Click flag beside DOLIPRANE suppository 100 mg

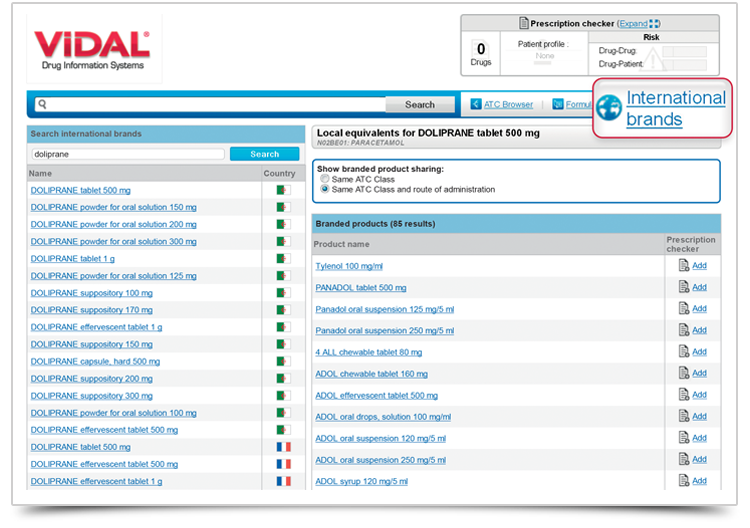click(283, 293)
